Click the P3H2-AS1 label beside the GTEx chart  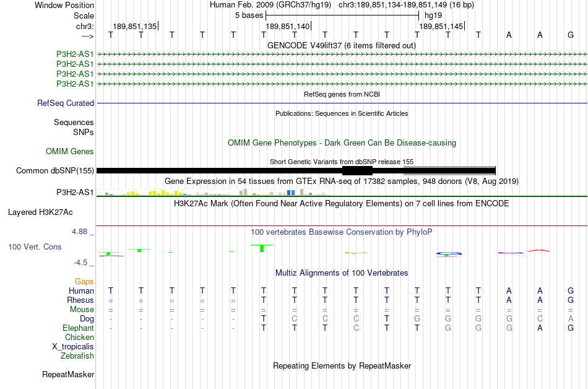(x=75, y=193)
